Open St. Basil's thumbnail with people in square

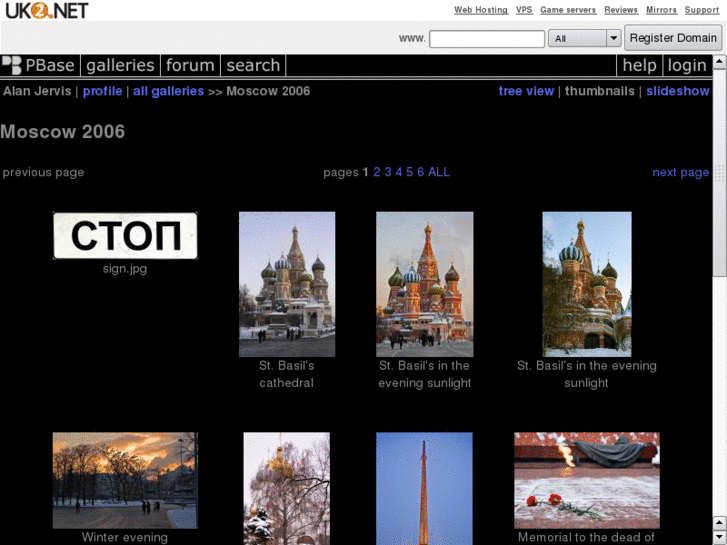(425, 284)
